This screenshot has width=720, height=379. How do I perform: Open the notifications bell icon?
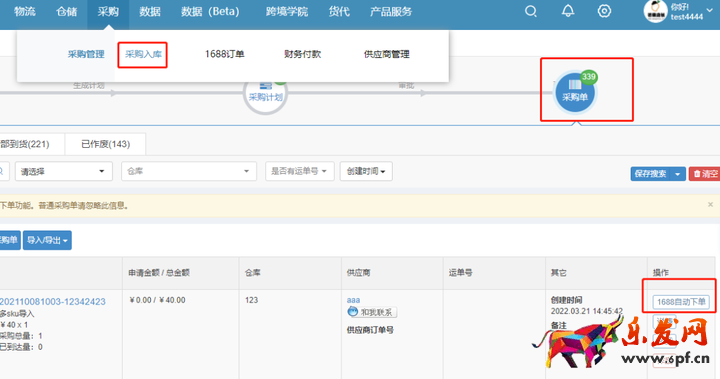point(568,11)
